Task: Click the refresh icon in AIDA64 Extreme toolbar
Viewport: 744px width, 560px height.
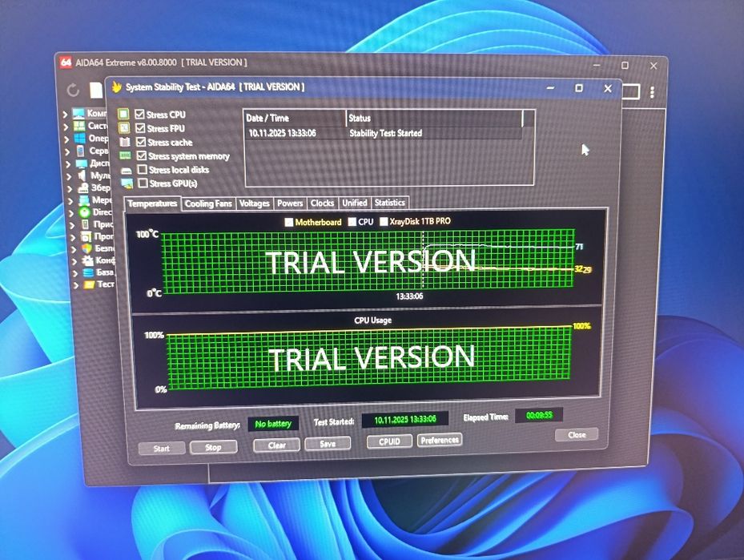Action: (x=73, y=89)
